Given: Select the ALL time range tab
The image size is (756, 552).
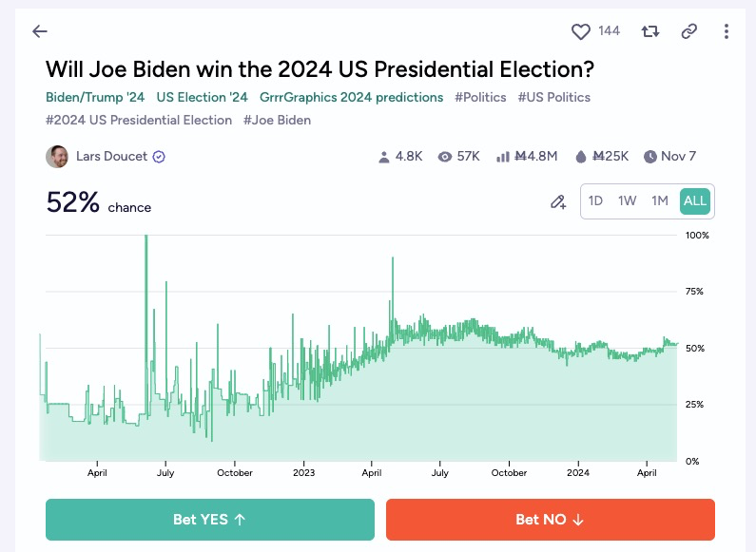Looking at the screenshot, I should pyautogui.click(x=695, y=200).
